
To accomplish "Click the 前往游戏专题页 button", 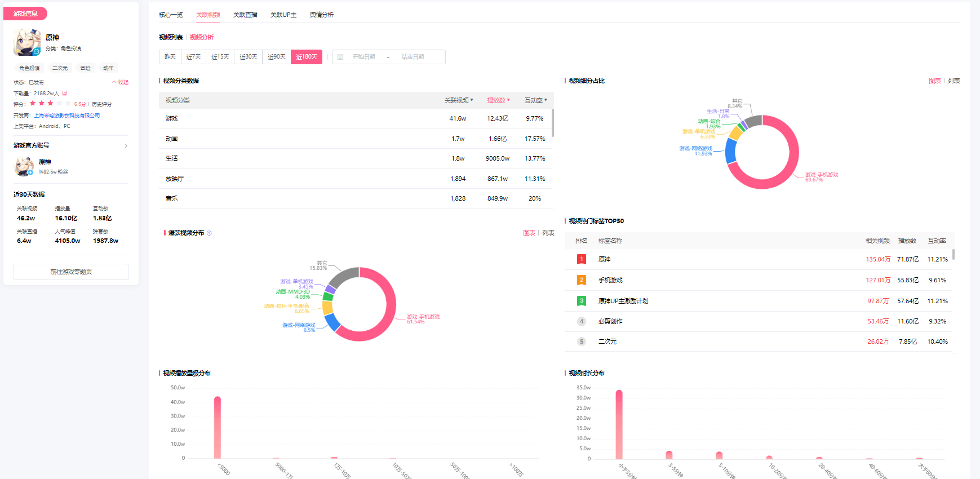I will coord(71,272).
